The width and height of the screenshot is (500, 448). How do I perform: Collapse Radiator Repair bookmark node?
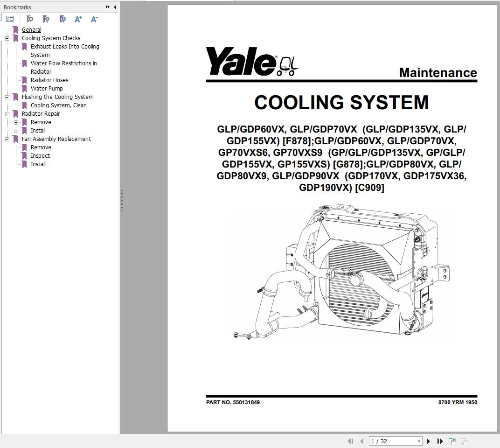tap(7, 114)
